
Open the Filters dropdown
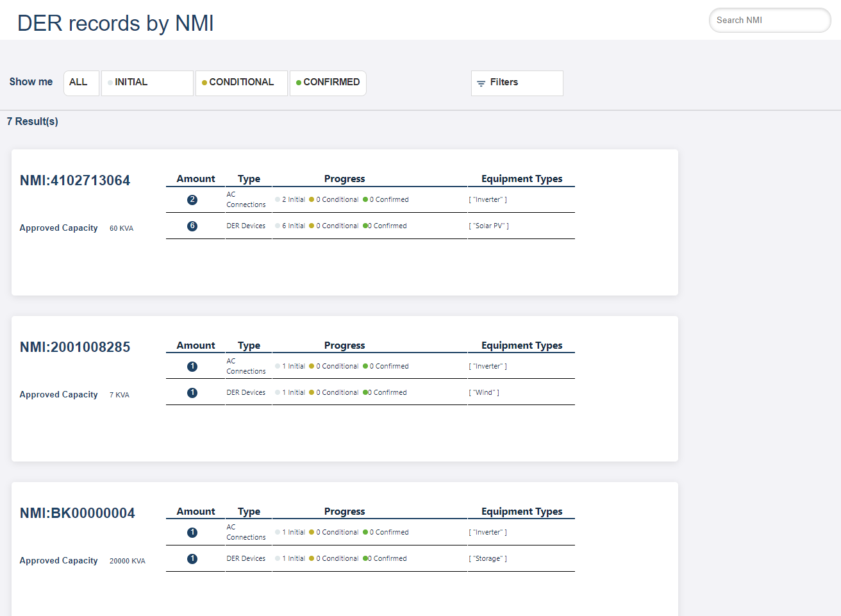click(517, 83)
